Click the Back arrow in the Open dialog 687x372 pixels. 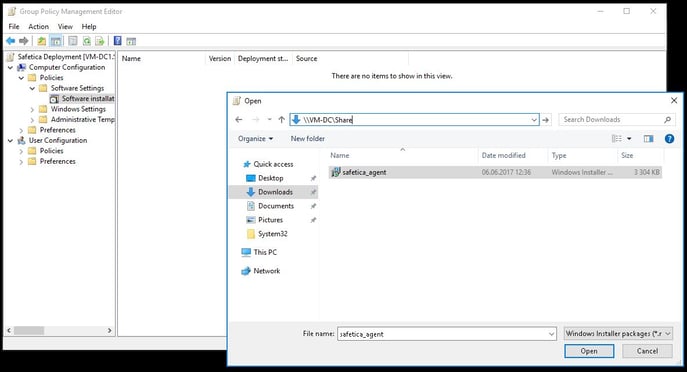click(239, 120)
